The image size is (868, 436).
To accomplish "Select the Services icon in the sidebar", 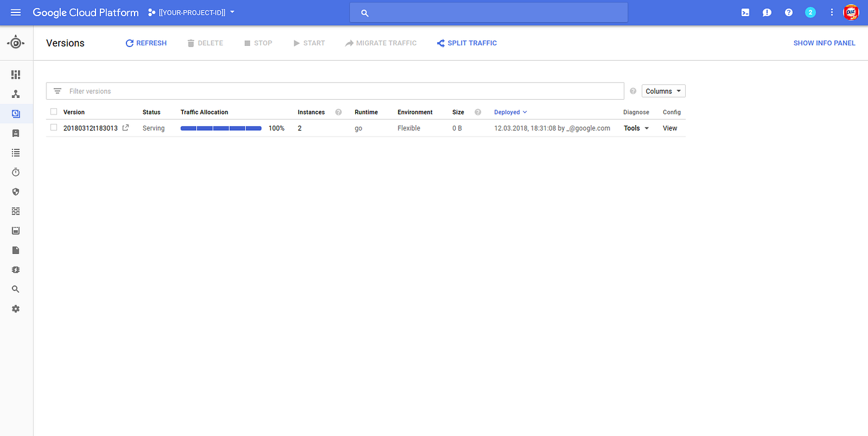I will click(15, 94).
